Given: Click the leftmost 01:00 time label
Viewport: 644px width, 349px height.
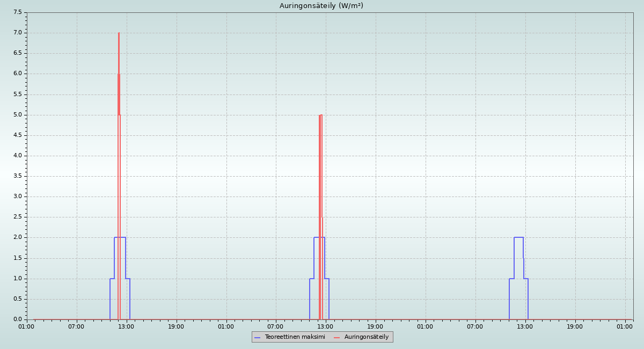Looking at the screenshot, I should 27,326.
